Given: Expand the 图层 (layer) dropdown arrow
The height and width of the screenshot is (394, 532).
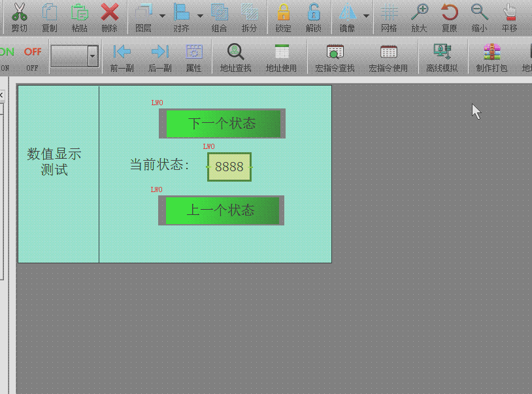Looking at the screenshot, I should click(x=161, y=16).
